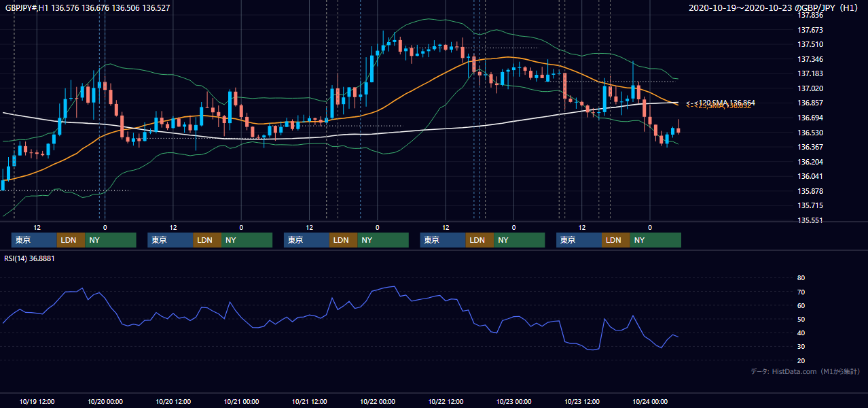
Task: Click the 136.530 price axis label
Action: pos(810,133)
